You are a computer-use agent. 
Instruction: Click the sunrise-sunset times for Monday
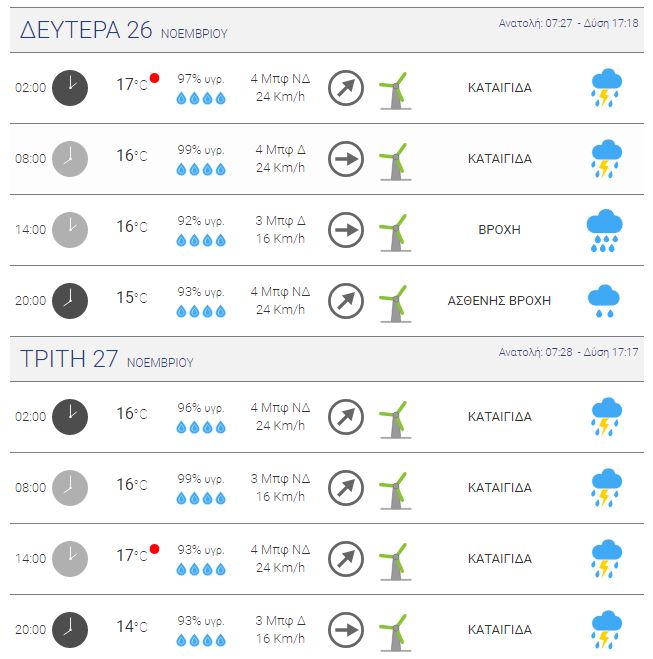(x=569, y=23)
